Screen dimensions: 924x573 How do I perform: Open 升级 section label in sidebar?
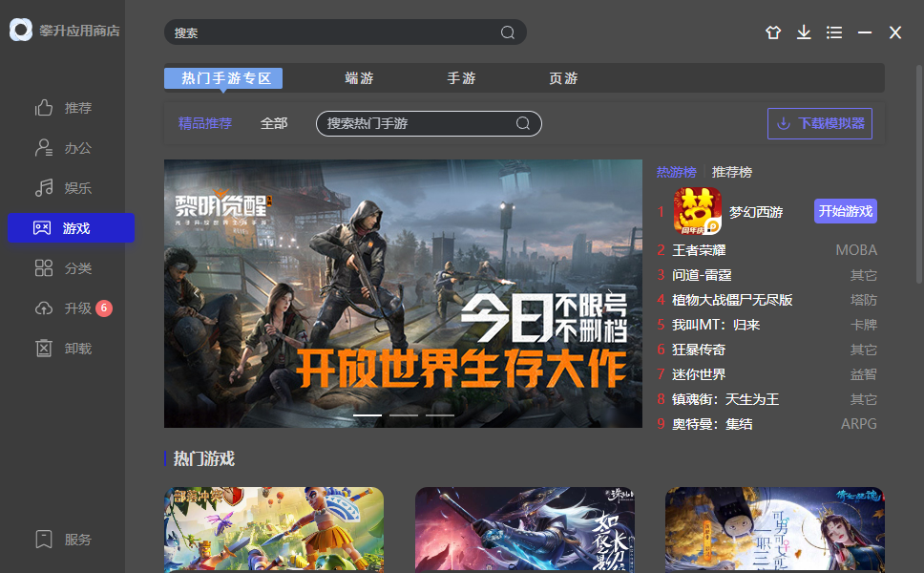(x=77, y=308)
